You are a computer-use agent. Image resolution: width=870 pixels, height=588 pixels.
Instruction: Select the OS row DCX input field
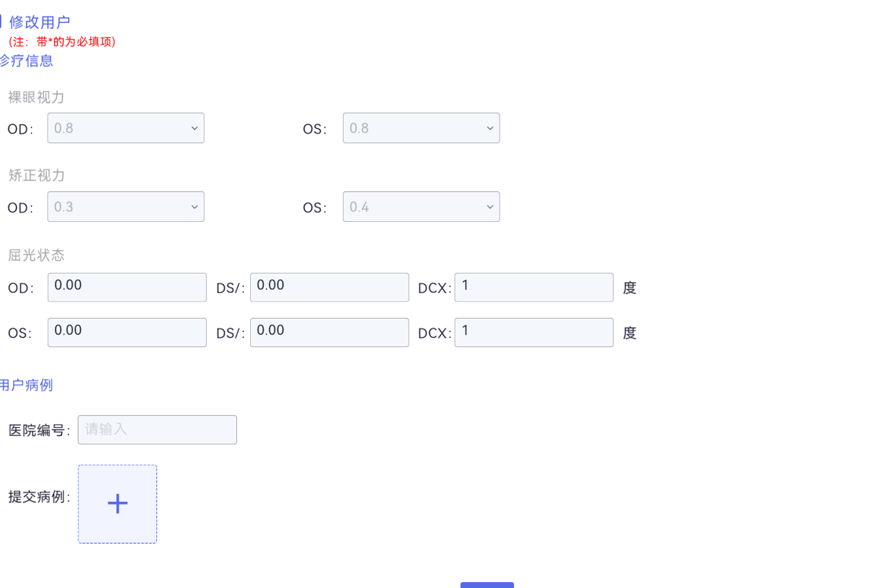(534, 332)
